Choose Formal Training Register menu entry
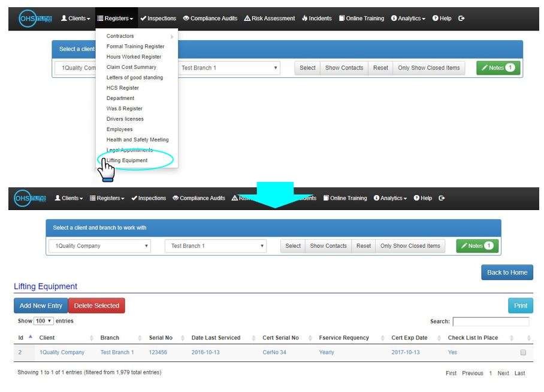 [134, 46]
